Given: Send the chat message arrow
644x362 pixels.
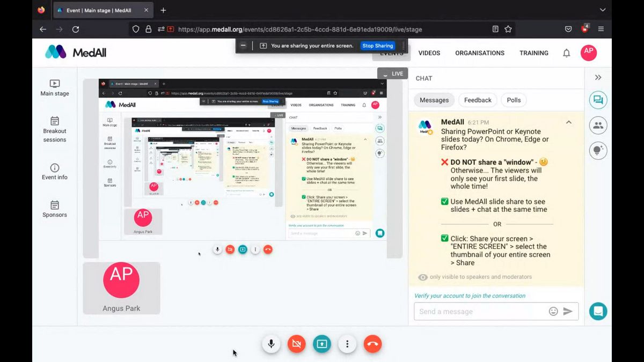Looking at the screenshot, I should pyautogui.click(x=568, y=312).
